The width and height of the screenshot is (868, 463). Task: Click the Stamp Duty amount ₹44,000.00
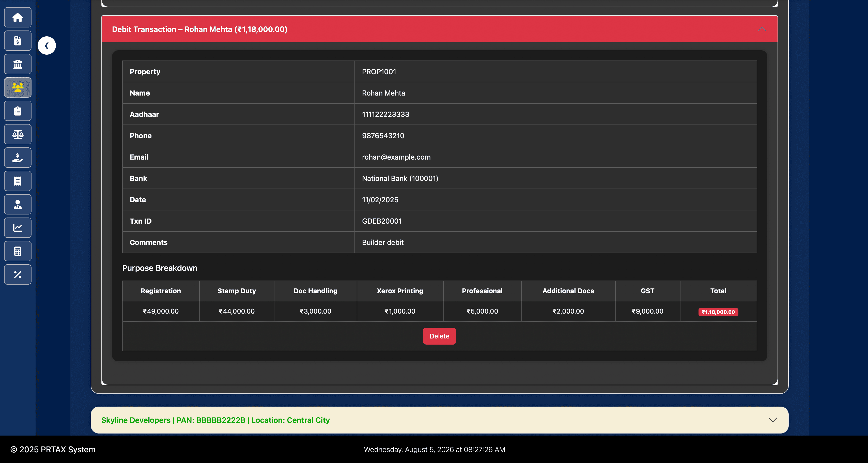(x=237, y=311)
